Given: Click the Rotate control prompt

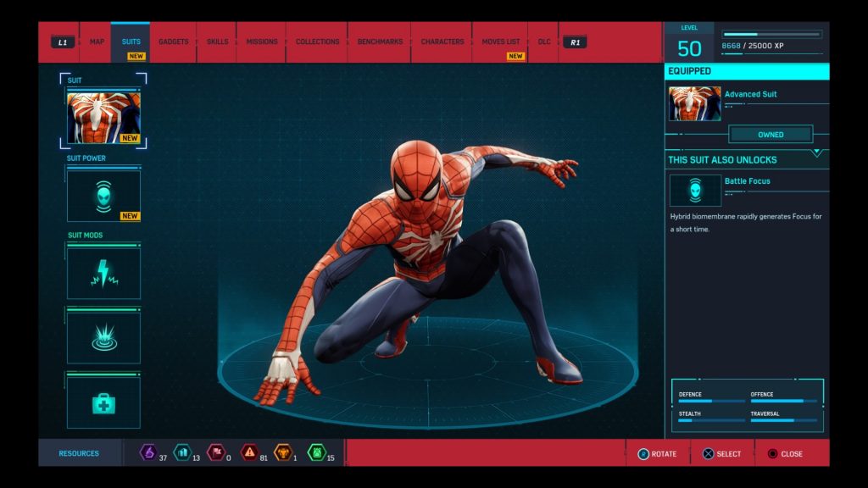Looking at the screenshot, I should (658, 454).
